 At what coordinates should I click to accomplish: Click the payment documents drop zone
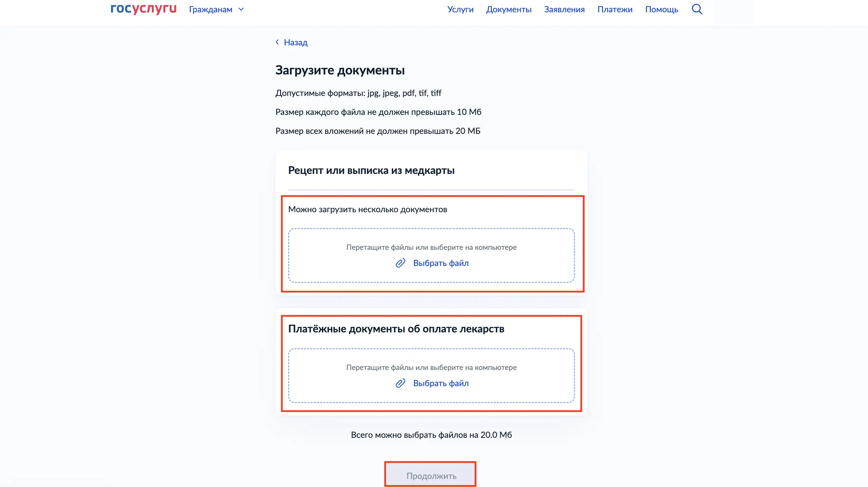[x=431, y=376]
